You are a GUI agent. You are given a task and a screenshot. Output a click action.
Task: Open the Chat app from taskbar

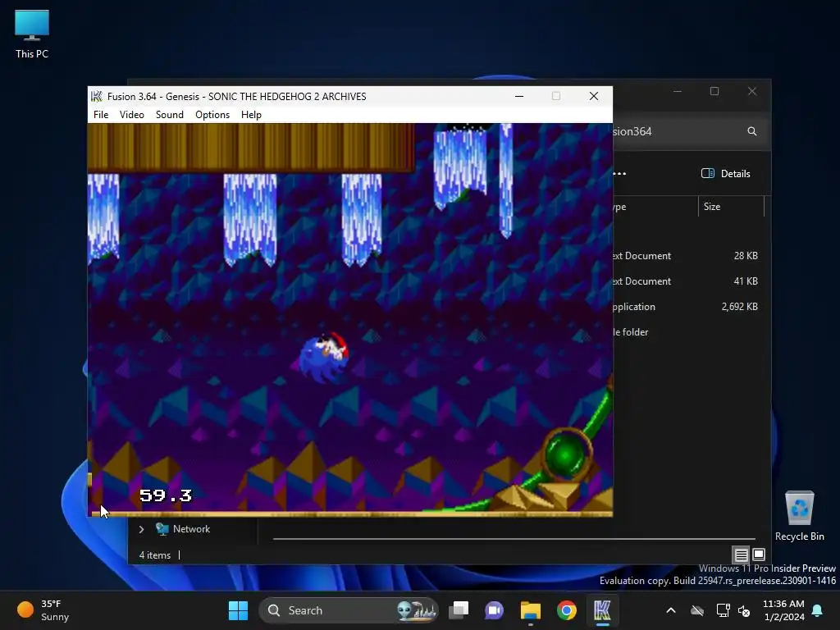(495, 610)
